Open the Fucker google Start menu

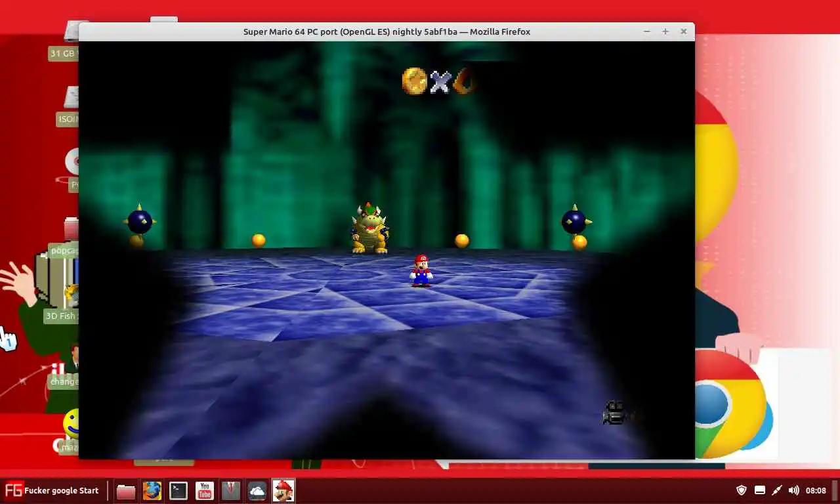pyautogui.click(x=52, y=490)
